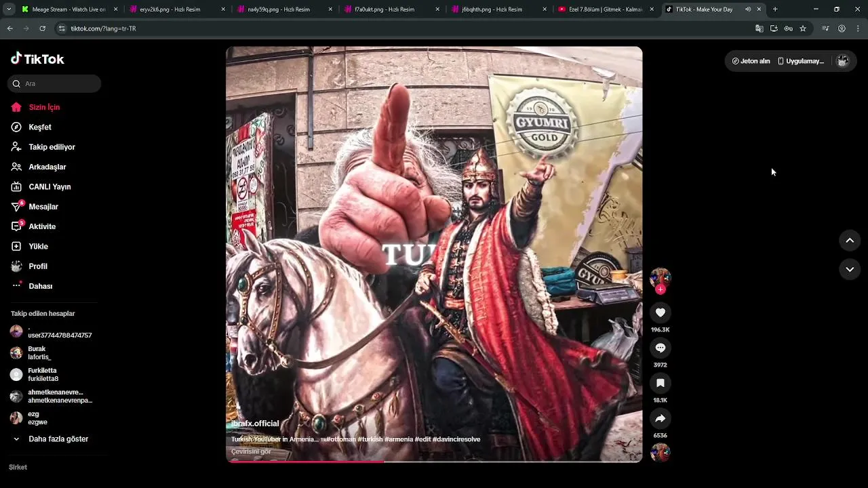Focus the Ara search field
The height and width of the screenshot is (488, 868).
(54, 83)
